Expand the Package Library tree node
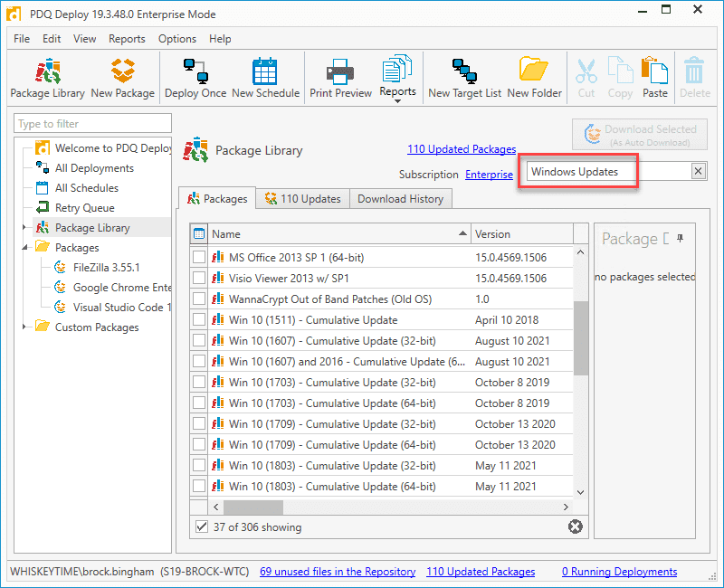 (24, 227)
